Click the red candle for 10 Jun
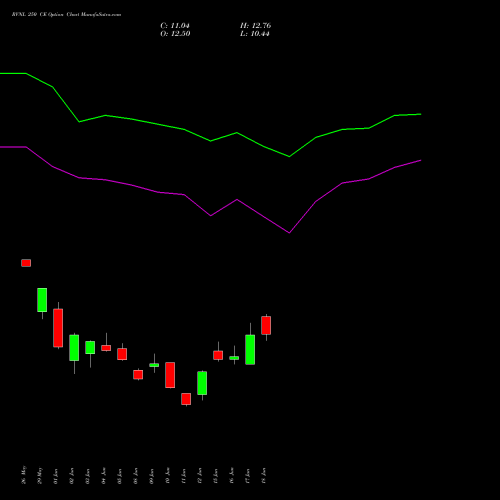 point(170,375)
